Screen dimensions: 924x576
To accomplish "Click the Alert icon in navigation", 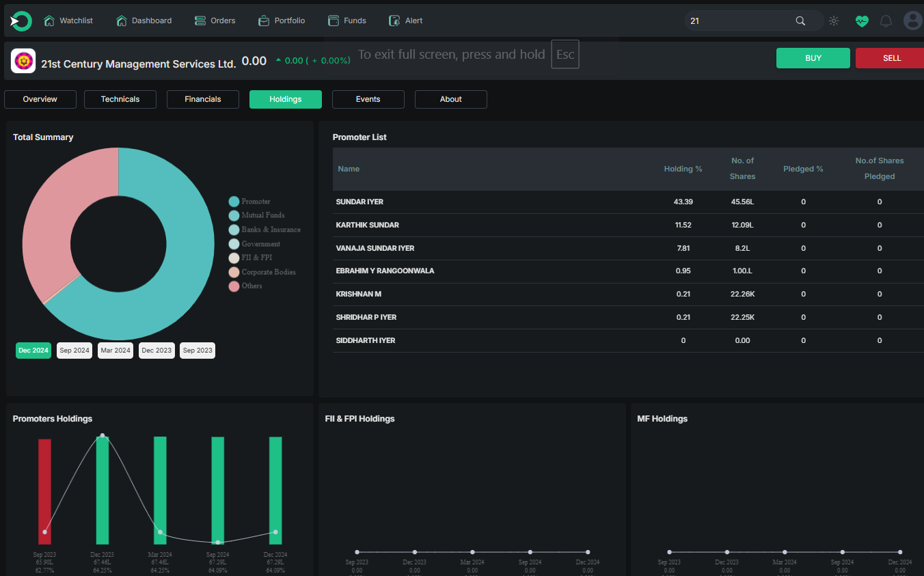I will coord(394,21).
